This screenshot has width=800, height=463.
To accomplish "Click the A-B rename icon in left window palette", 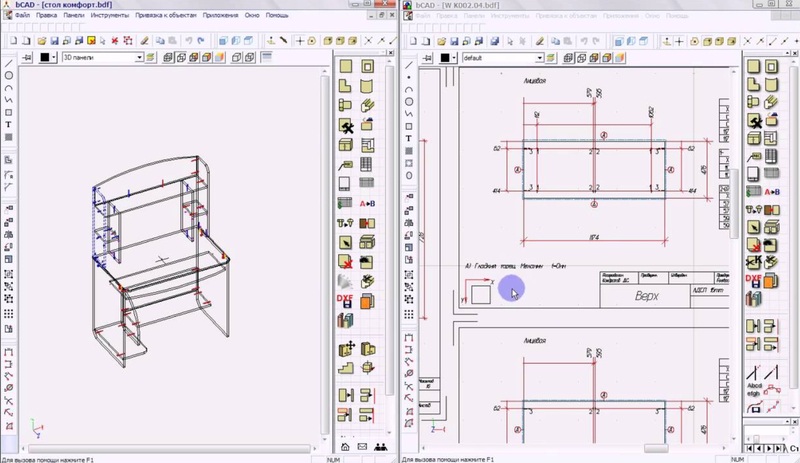I will coord(366,205).
